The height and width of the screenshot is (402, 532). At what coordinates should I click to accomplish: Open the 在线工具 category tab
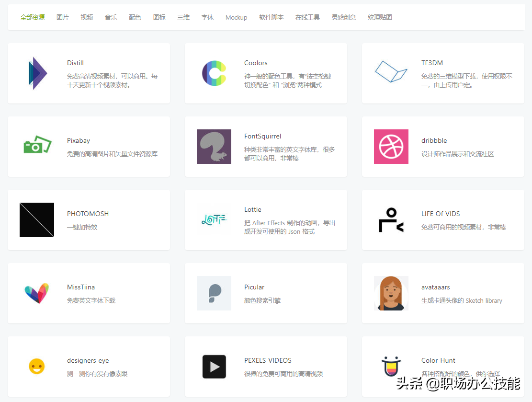pos(308,17)
